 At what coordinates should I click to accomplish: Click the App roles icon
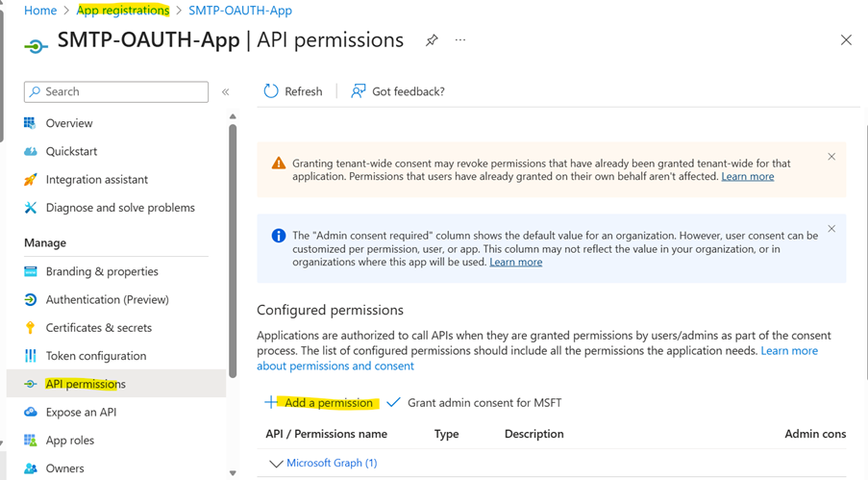click(x=31, y=441)
